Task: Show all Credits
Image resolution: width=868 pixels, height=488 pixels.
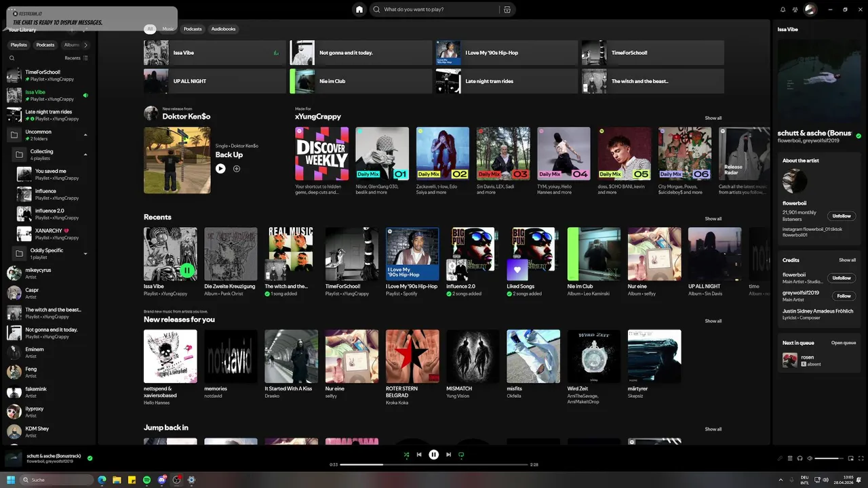Action: [847, 260]
